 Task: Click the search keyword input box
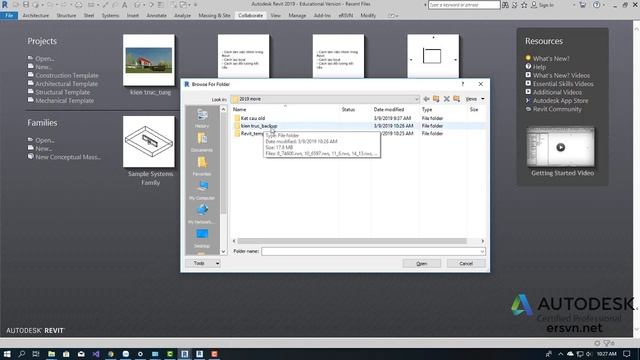pos(464,5)
